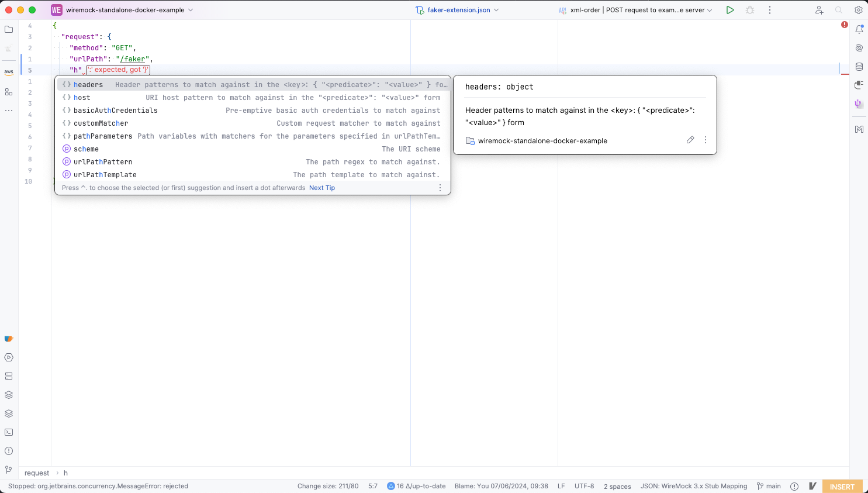Click the Debug bug icon

point(750,10)
